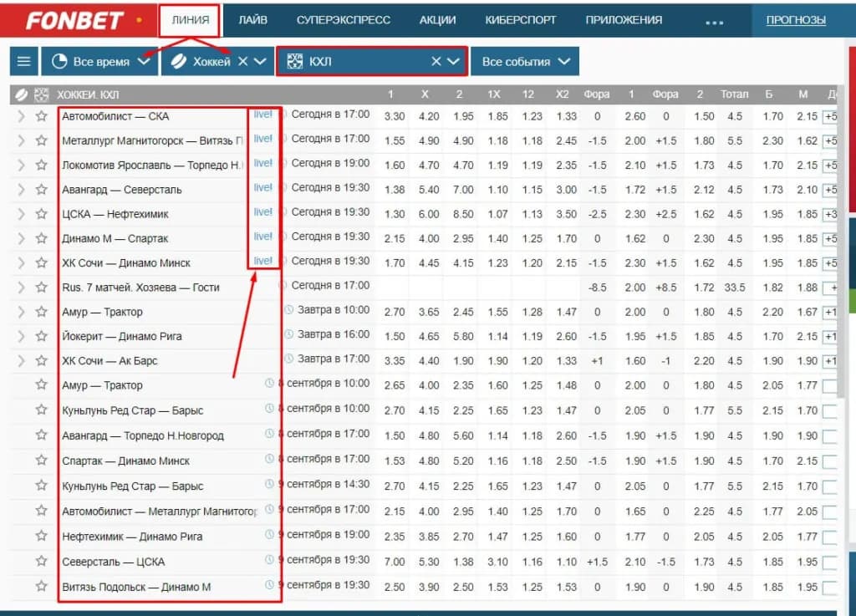Switch to the ЛАЙВ tab
856x616 pixels.
(x=252, y=20)
